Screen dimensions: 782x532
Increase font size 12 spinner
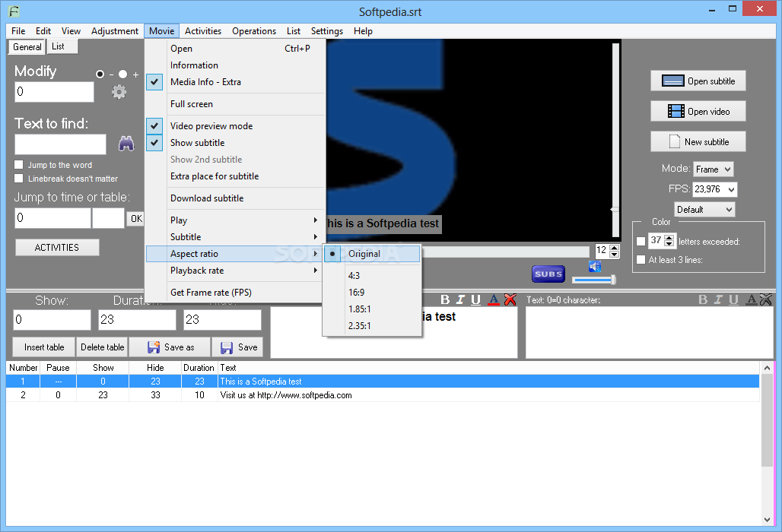coord(615,247)
